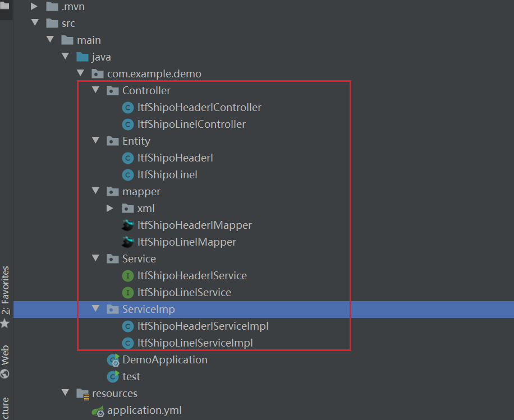Collapse the java folder arrow
The image size is (514, 420).
coord(65,56)
